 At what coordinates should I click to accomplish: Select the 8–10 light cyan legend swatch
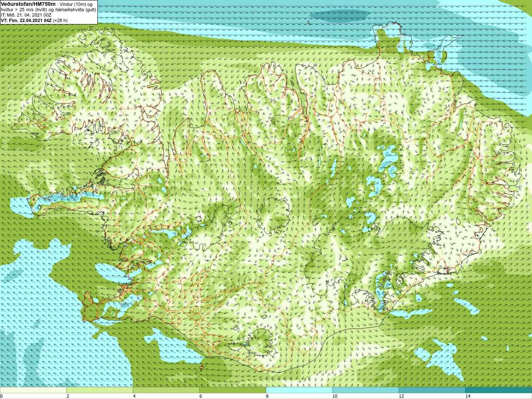[299, 390]
